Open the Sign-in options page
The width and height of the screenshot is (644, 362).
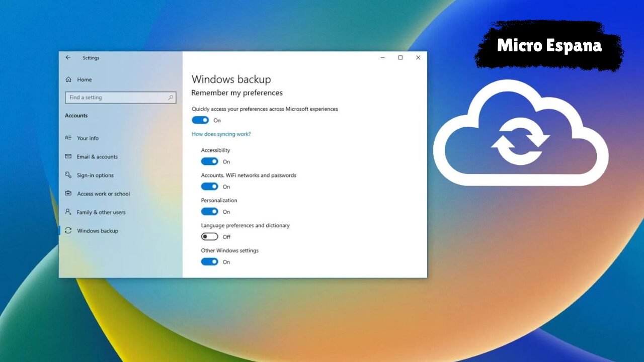click(x=95, y=175)
